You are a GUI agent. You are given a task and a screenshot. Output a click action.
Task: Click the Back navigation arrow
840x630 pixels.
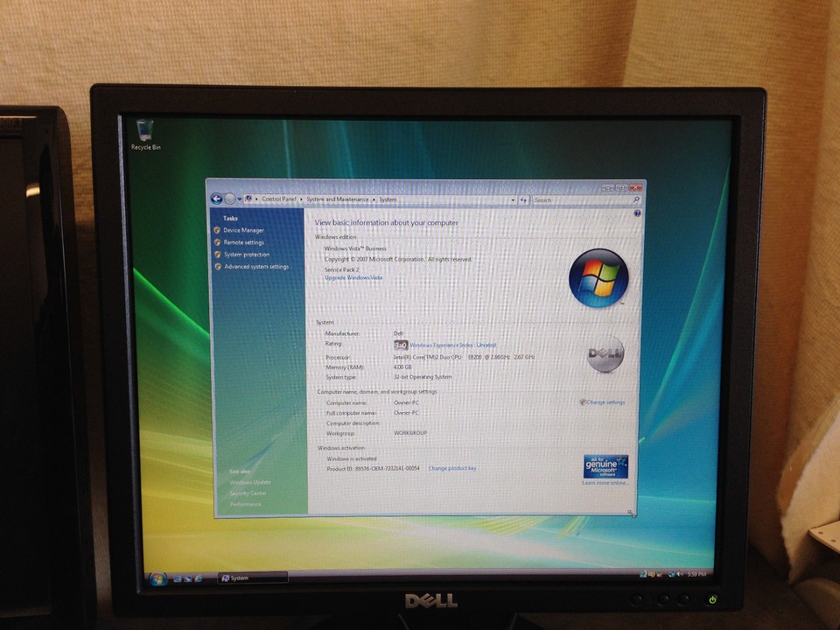[217, 199]
